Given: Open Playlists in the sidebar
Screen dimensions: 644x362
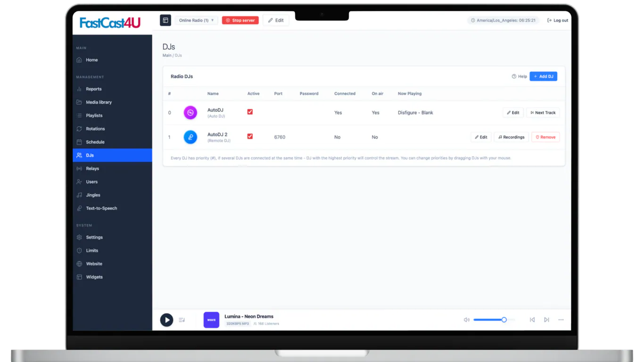Looking at the screenshot, I should (112, 115).
